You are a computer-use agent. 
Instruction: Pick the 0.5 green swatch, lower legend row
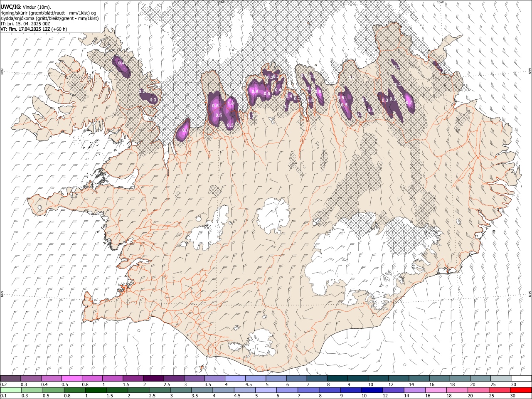(53, 390)
